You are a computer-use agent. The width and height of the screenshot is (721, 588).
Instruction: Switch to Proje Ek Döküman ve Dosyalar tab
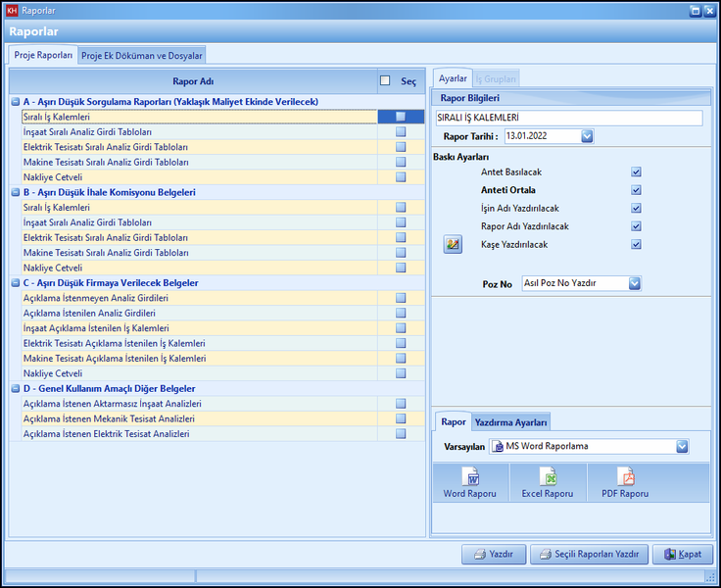tap(142, 56)
